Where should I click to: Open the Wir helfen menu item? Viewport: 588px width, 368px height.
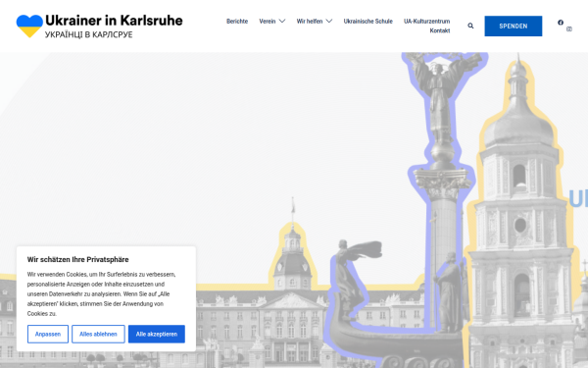click(x=310, y=21)
